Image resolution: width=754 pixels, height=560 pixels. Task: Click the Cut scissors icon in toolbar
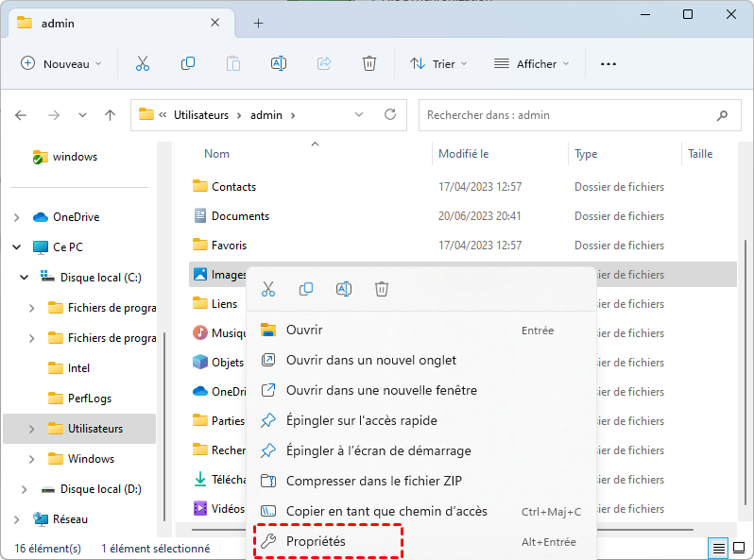pyautogui.click(x=143, y=63)
